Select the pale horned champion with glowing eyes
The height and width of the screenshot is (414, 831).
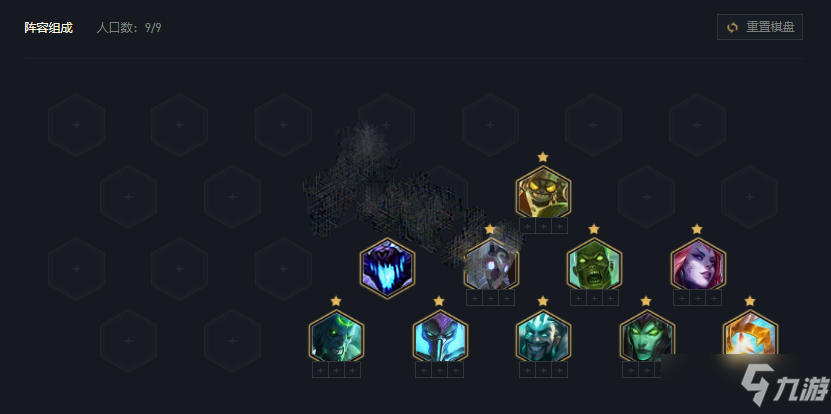(491, 264)
